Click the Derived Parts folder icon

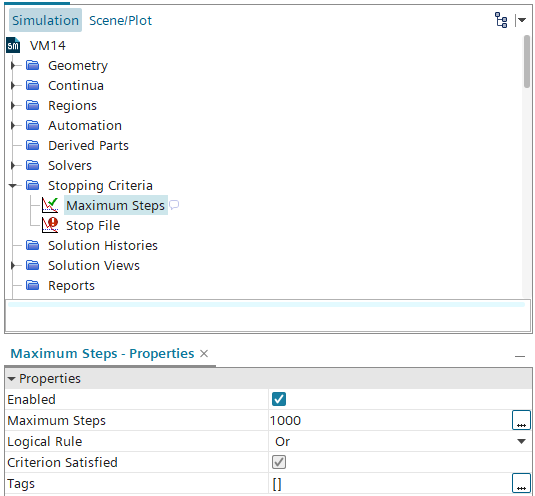[x=33, y=145]
